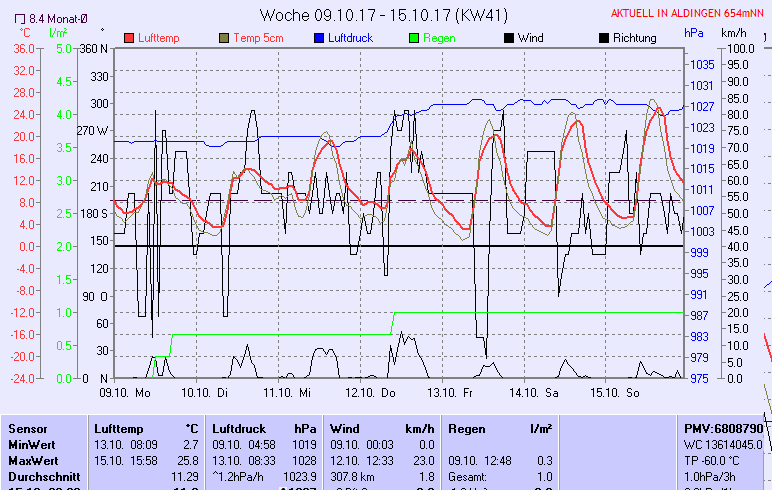Click the black Richtung legend swatch
This screenshot has height=490, width=772.
603,38
